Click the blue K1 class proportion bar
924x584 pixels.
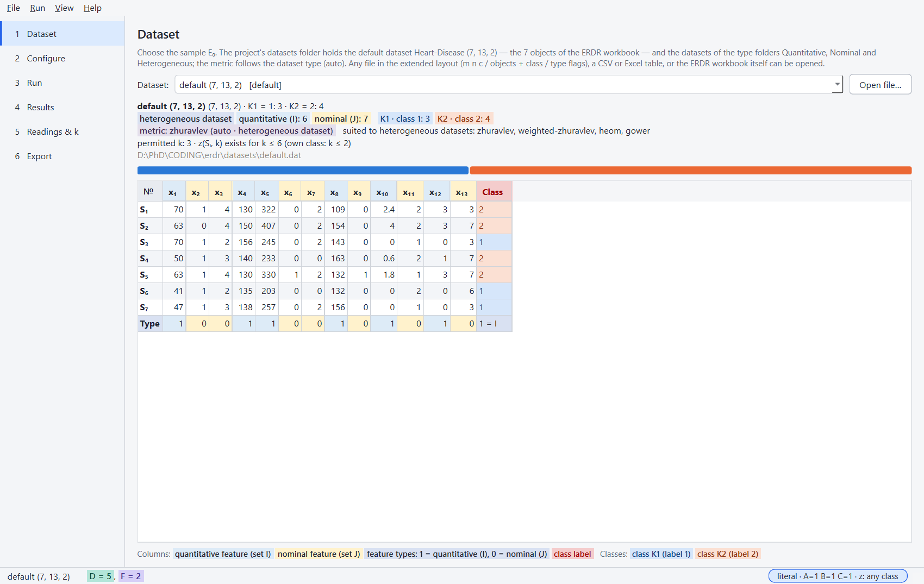303,171
